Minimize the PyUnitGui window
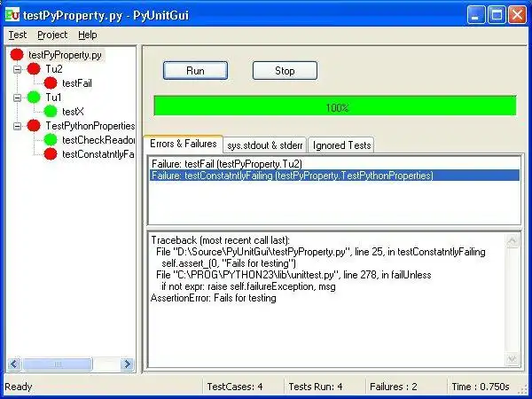This screenshot has height=399, width=532. point(475,15)
